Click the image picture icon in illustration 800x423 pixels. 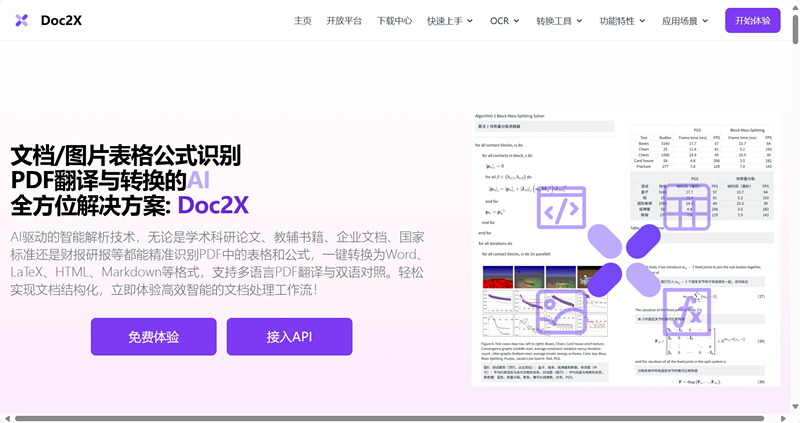pos(562,312)
